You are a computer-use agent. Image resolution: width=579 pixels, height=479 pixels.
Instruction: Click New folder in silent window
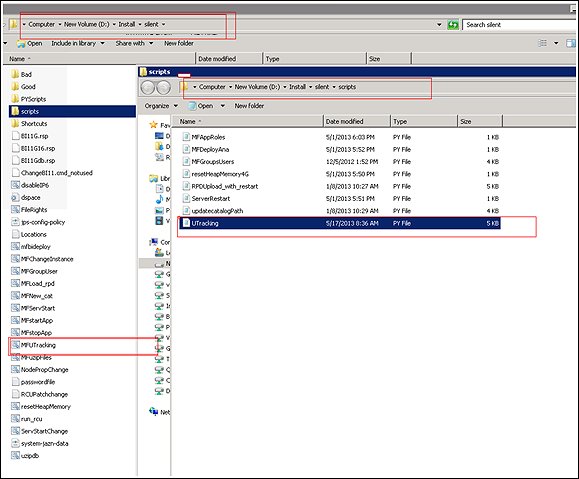click(x=179, y=44)
